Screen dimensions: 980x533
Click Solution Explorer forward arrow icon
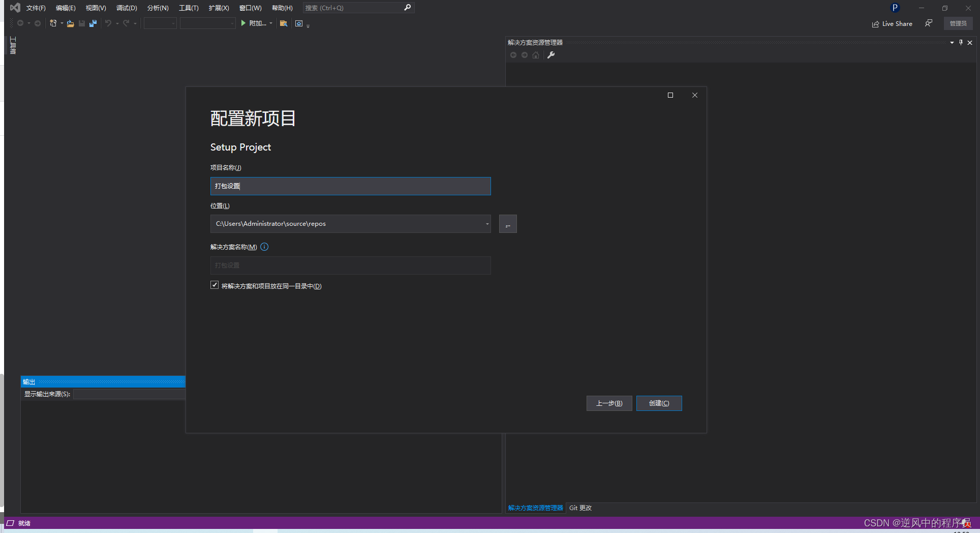click(525, 55)
